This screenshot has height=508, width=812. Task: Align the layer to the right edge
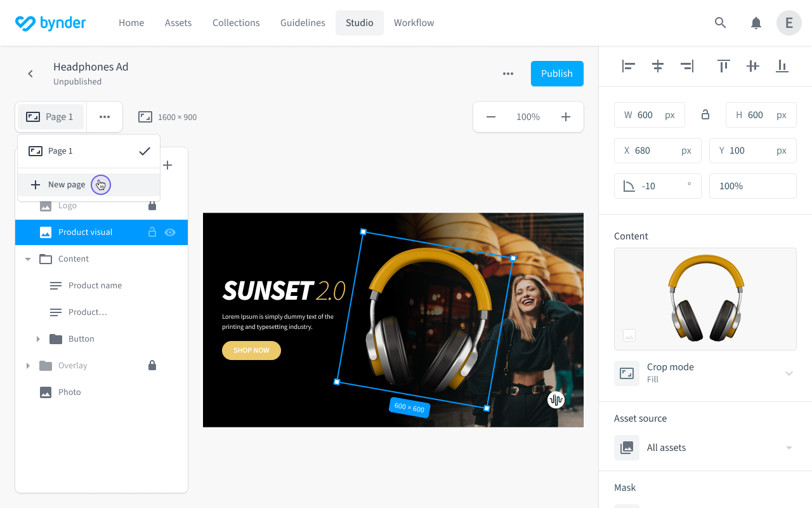coord(687,65)
